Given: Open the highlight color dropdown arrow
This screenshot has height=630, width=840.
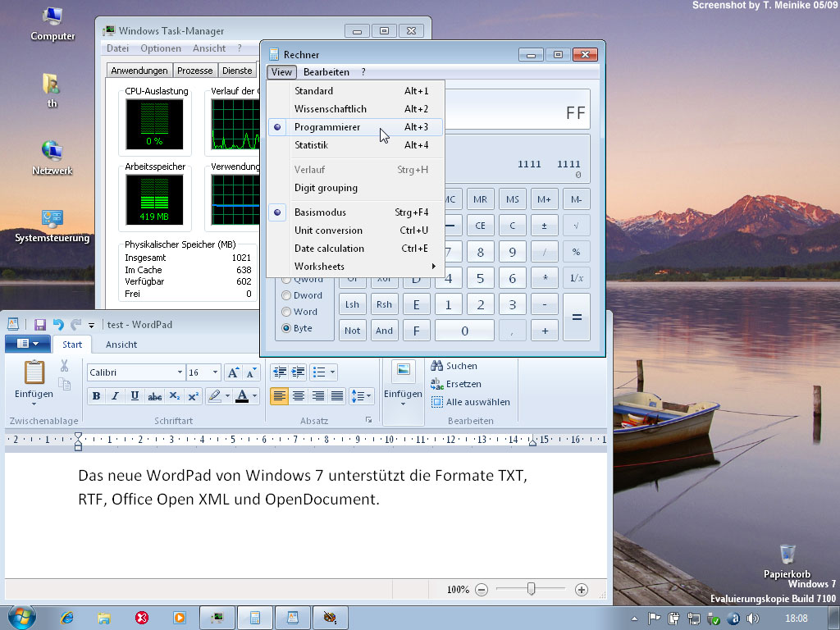Looking at the screenshot, I should 228,396.
